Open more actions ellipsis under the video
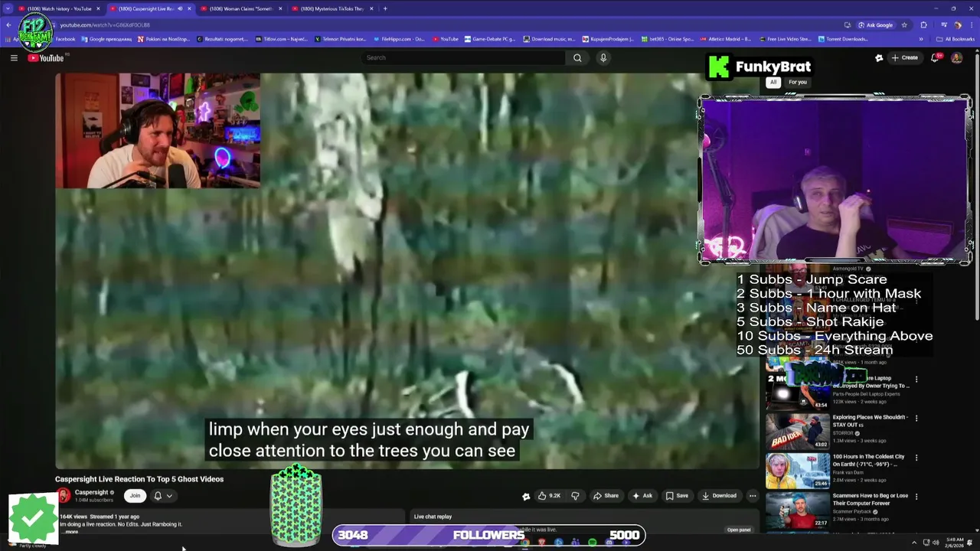980x551 pixels. pyautogui.click(x=753, y=496)
